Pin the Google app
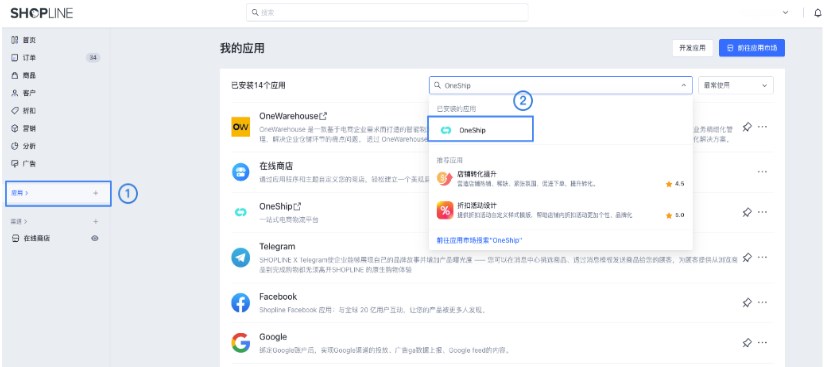 tap(747, 343)
